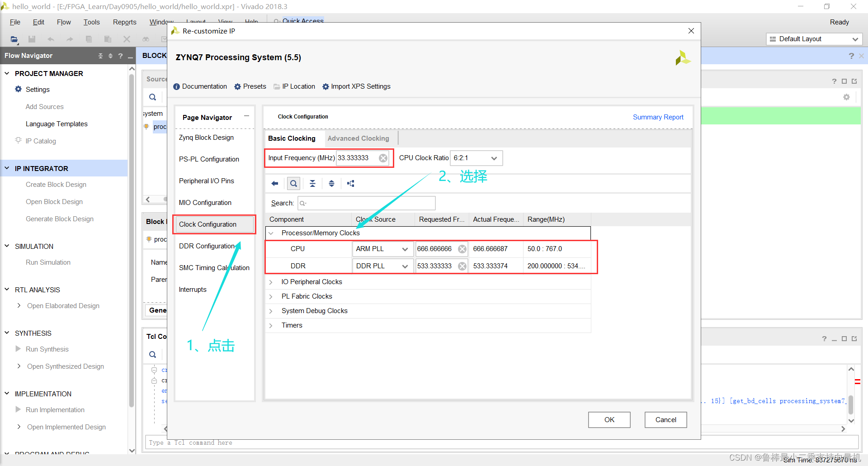Click the collapse all icon in clock toolbar
This screenshot has height=466, width=868.
312,183
